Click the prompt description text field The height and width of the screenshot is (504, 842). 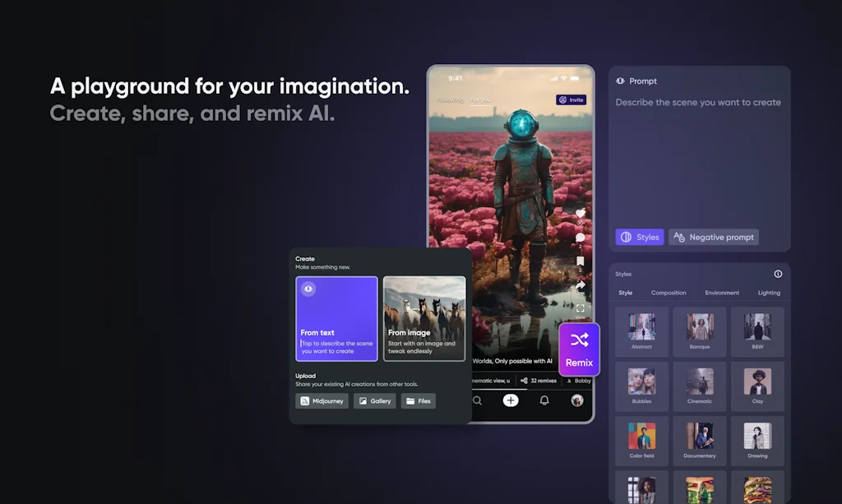(x=698, y=103)
